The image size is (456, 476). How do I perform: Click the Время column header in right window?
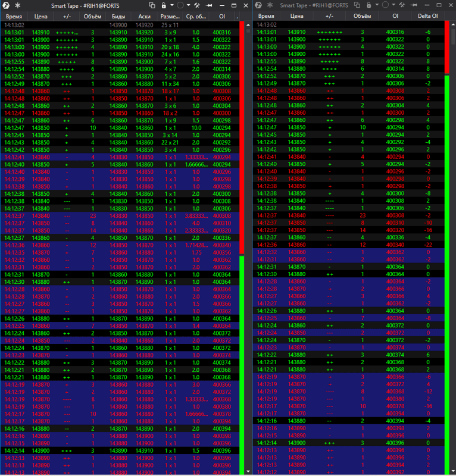[266, 16]
